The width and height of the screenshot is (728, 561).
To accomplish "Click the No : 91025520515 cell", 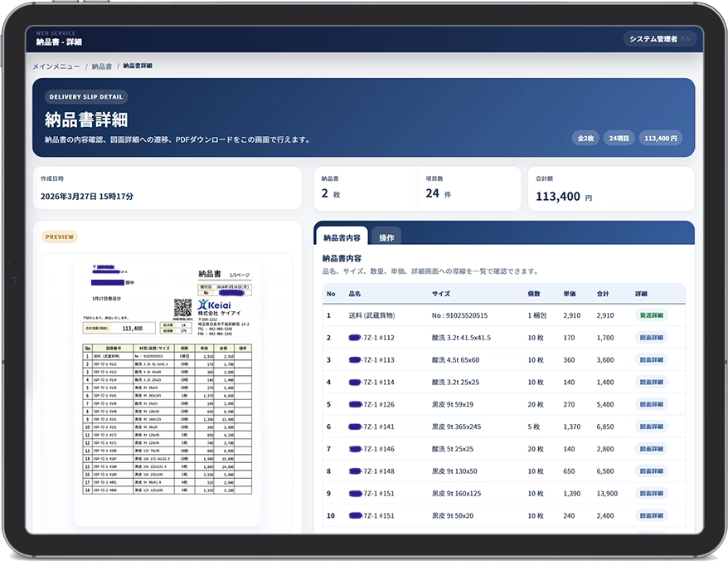I will [x=459, y=315].
